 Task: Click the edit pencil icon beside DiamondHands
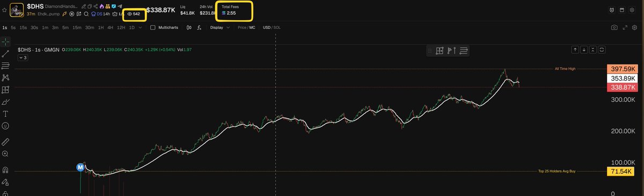pos(84,6)
